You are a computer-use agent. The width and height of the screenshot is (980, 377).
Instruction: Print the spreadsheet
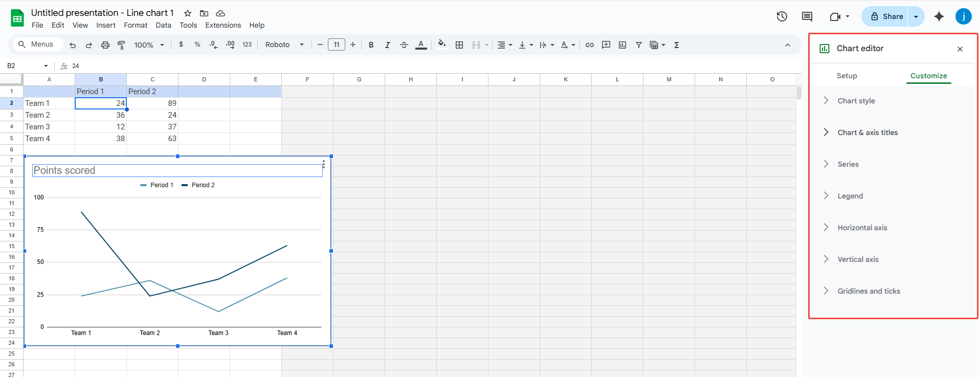[x=105, y=45]
